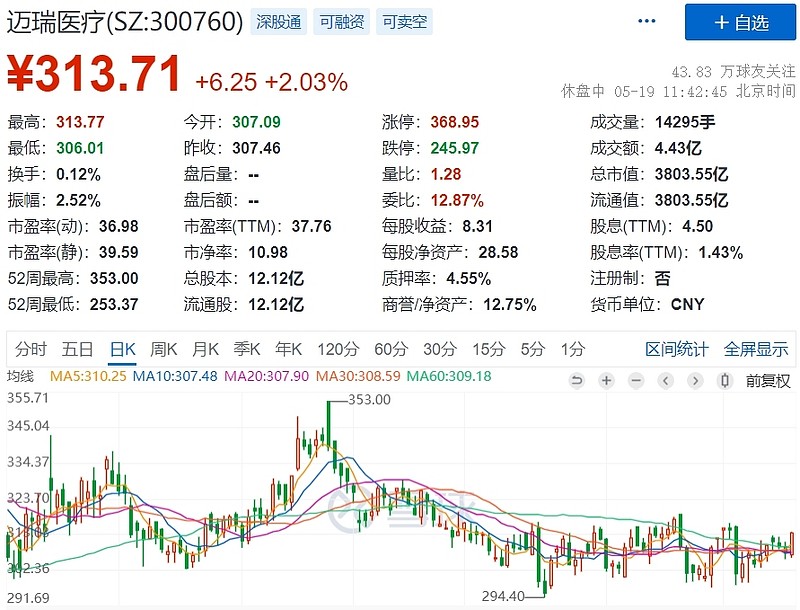The height and width of the screenshot is (610, 800).
Task: Click the 43.83 万球友关注 followers text
Action: [733, 71]
